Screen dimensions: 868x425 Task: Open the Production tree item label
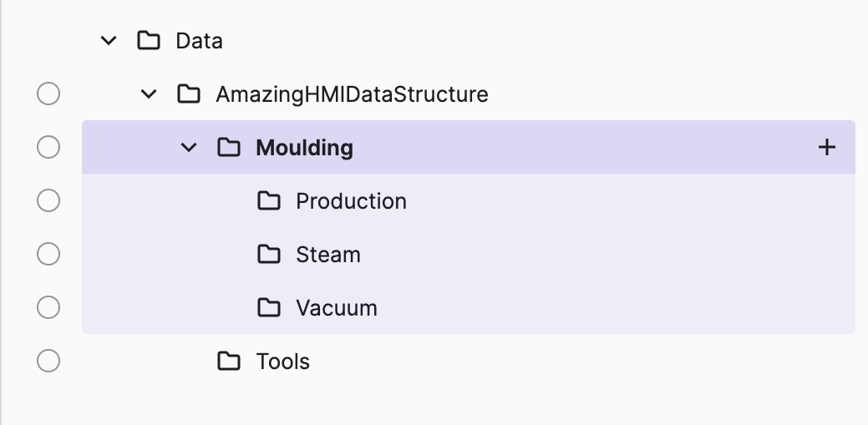pos(351,201)
